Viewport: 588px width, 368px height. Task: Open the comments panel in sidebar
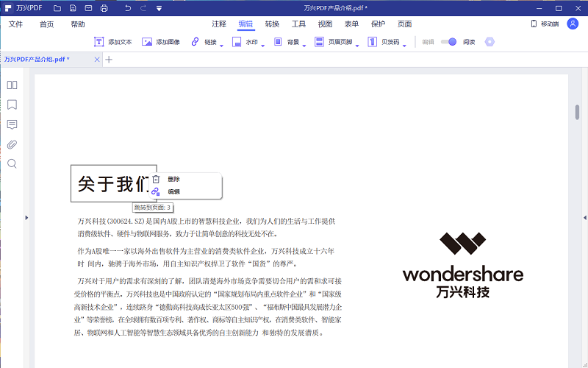[12, 124]
